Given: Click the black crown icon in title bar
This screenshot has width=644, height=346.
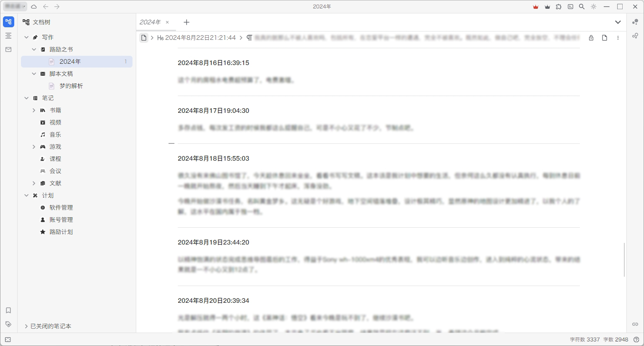Looking at the screenshot, I should point(547,7).
